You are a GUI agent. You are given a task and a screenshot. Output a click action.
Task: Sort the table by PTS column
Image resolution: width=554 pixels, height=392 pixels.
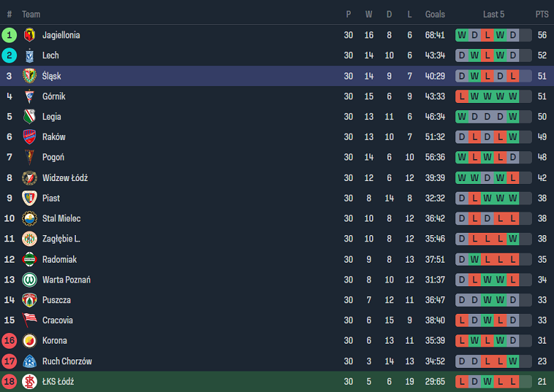[542, 14]
